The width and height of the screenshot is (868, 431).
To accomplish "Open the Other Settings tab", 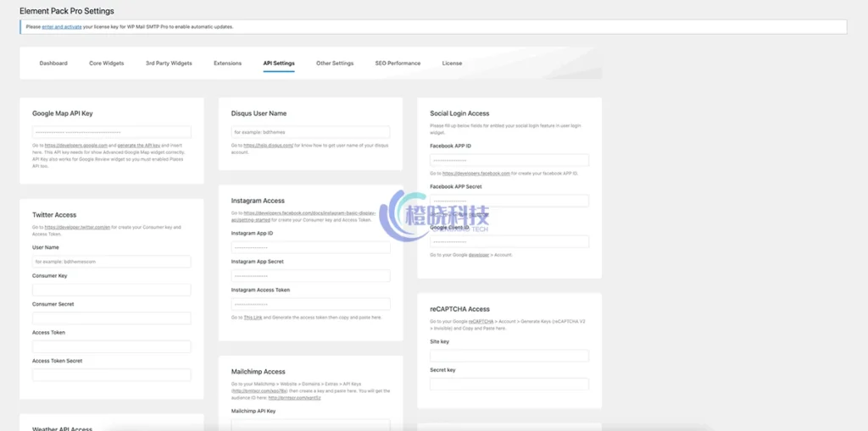I will click(335, 64).
